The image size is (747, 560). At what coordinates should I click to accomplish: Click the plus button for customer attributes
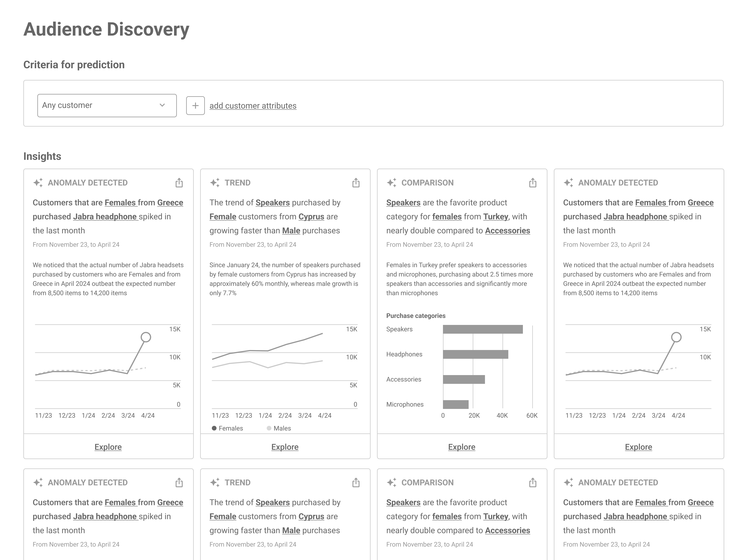[x=196, y=106]
